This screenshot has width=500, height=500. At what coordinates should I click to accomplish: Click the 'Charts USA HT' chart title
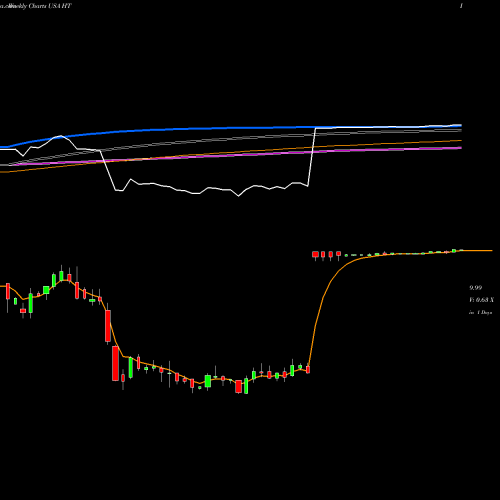(x=50, y=6)
